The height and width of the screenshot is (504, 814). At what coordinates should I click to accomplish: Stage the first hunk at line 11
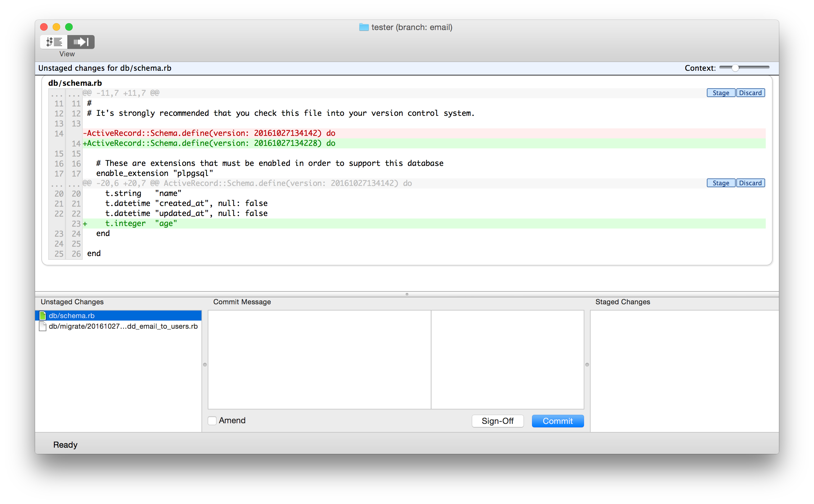(x=721, y=93)
